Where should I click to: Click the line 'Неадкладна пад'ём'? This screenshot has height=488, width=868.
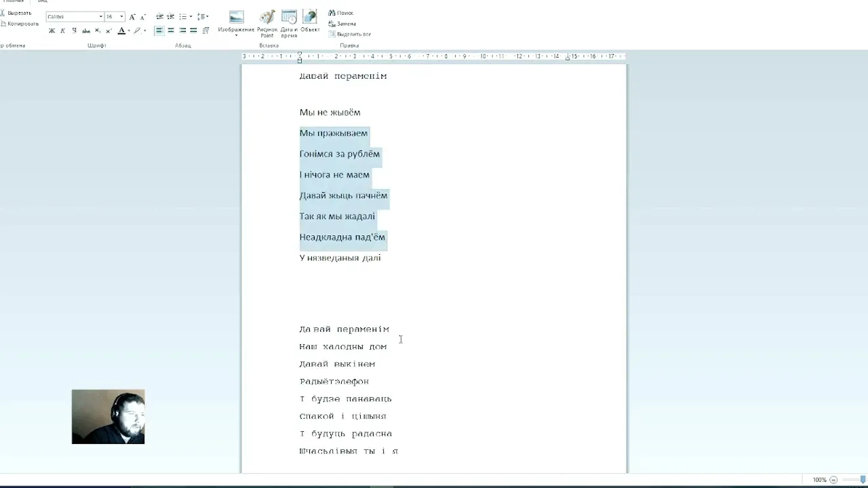click(342, 237)
